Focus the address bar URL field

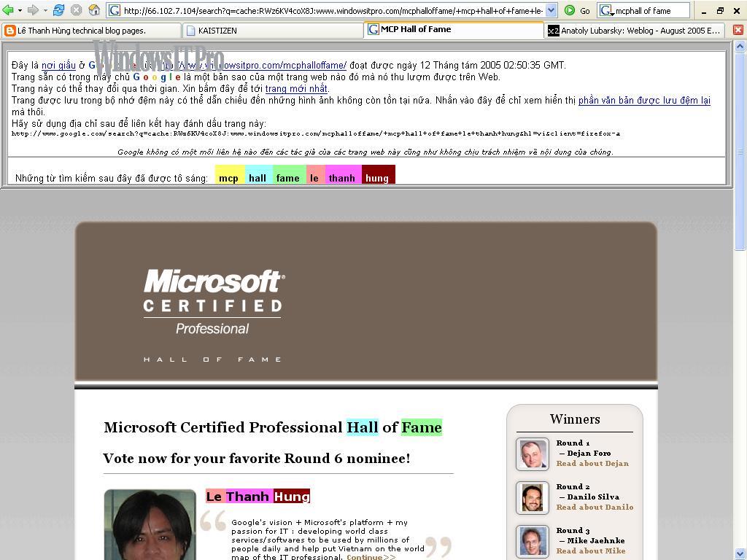pos(332,10)
